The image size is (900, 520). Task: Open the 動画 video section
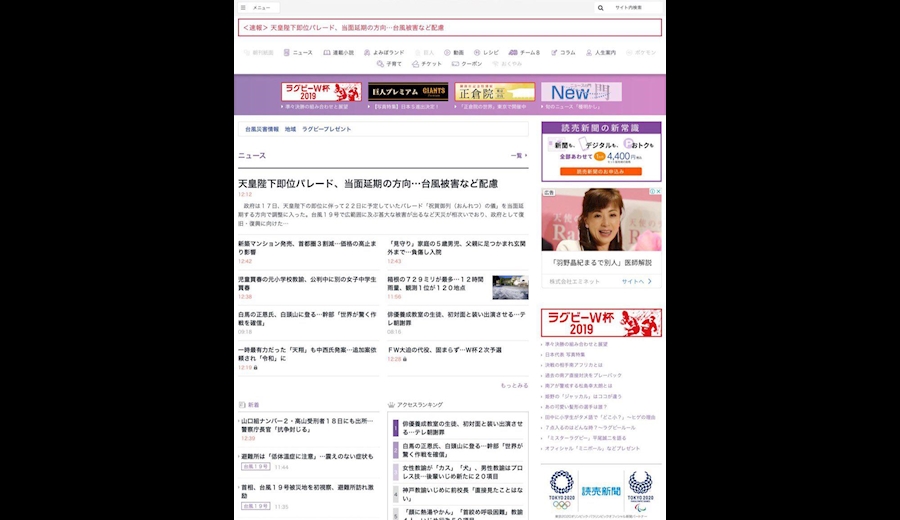454,52
